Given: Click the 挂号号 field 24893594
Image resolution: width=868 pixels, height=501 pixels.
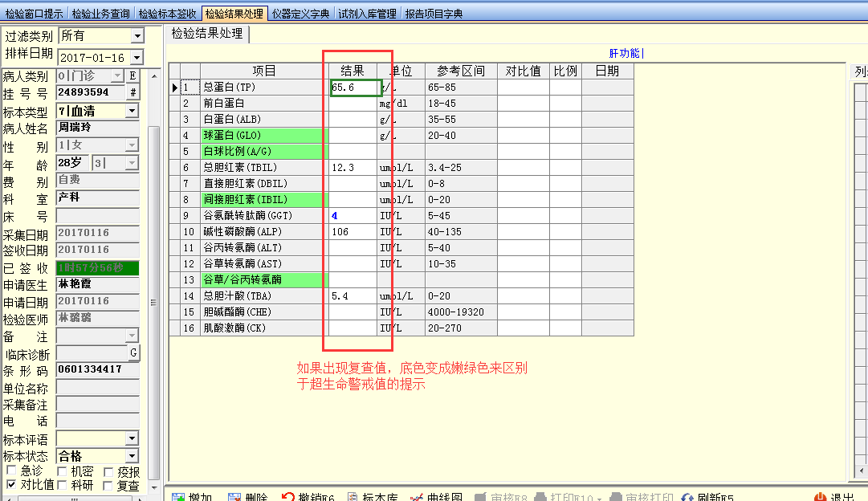Looking at the screenshot, I should [x=92, y=92].
